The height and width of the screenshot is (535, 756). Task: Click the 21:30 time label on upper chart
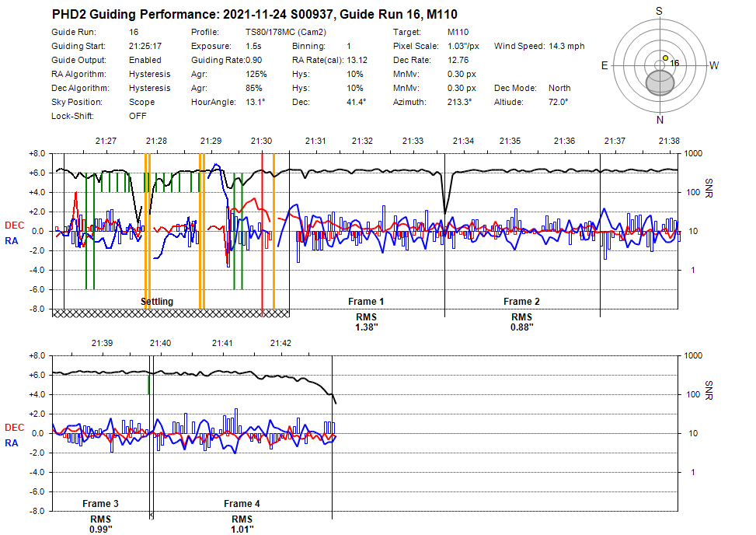tap(261, 142)
